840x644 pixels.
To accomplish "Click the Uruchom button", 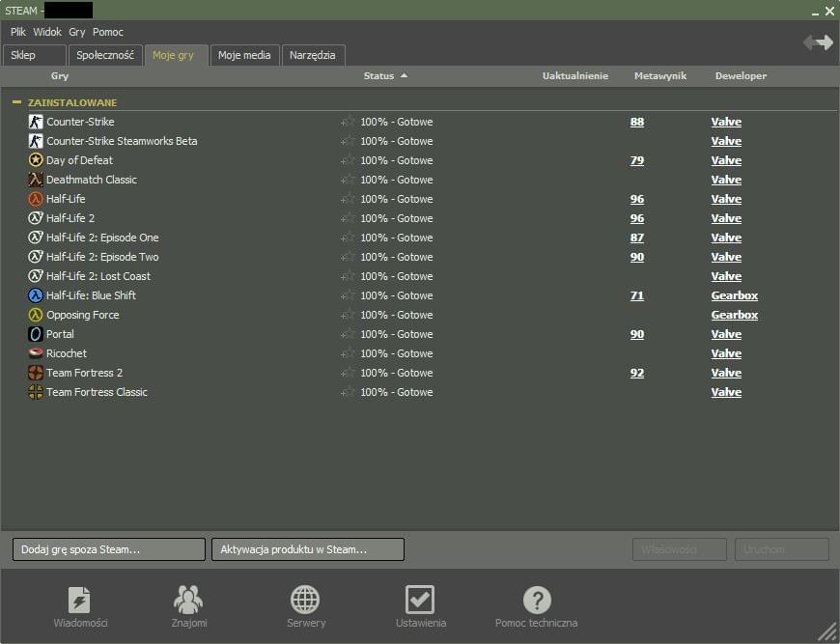I will pos(782,549).
